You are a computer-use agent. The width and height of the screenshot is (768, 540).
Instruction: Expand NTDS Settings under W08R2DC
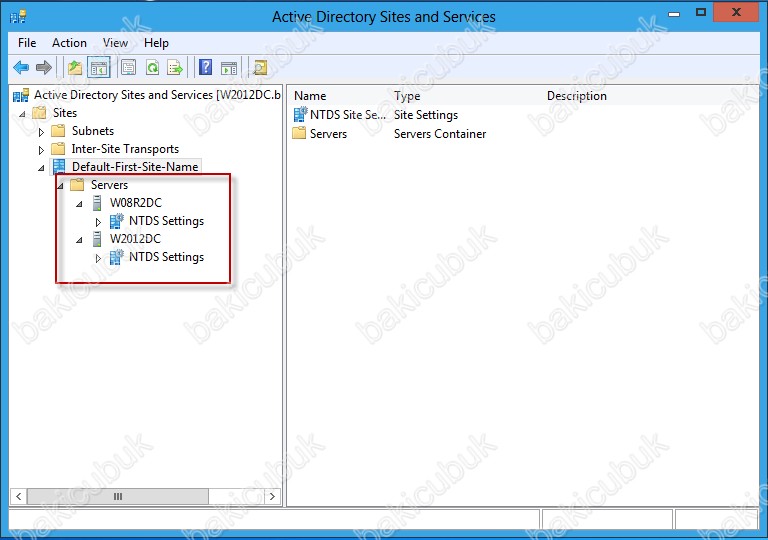(98, 222)
